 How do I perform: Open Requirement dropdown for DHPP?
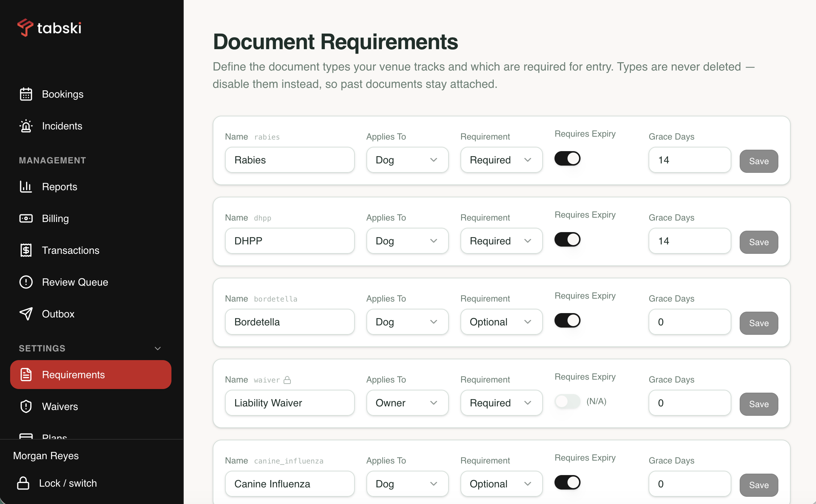[501, 241]
